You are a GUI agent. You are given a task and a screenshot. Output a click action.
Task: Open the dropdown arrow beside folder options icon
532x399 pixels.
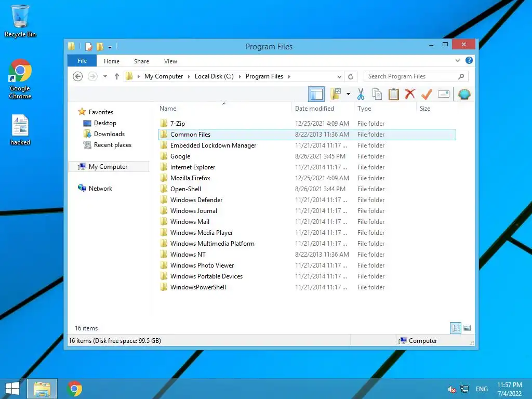pos(348,95)
